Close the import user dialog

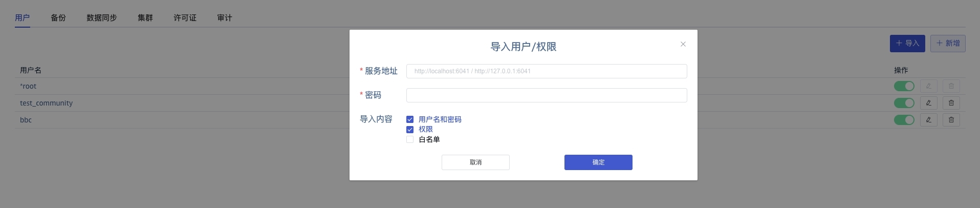683,44
